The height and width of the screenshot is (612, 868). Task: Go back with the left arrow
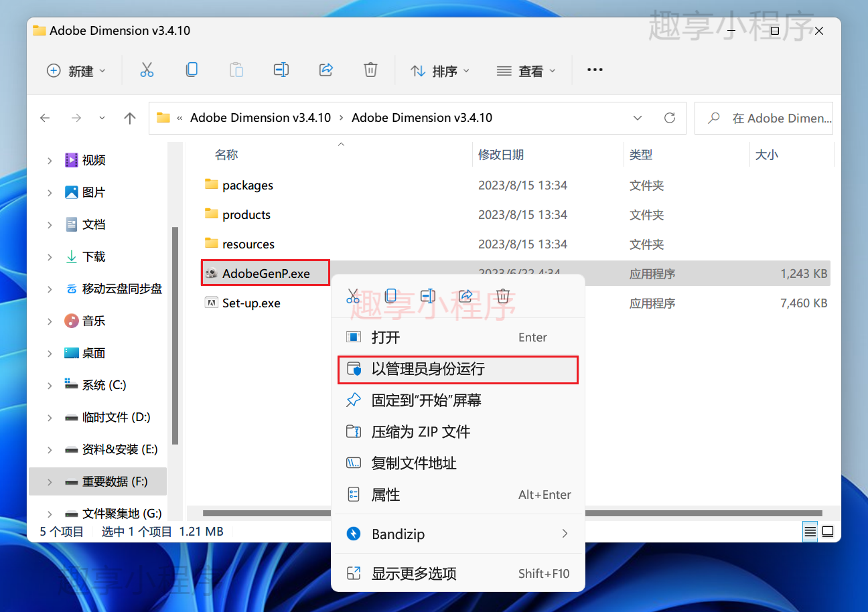point(45,118)
